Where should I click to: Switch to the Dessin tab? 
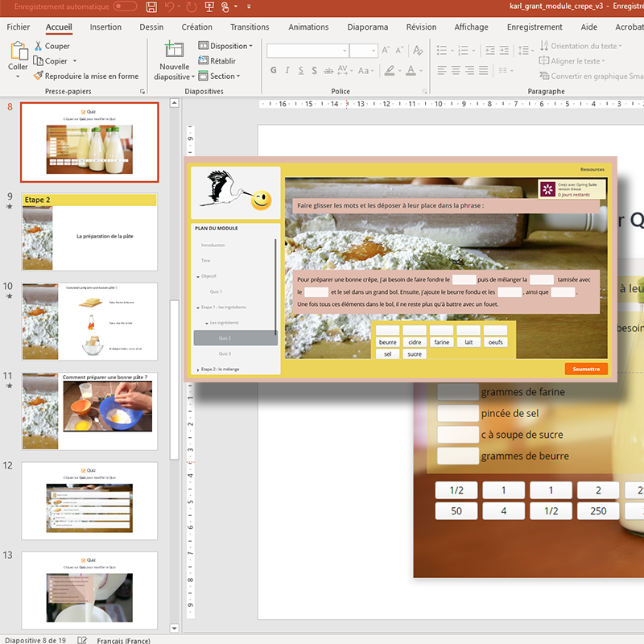tap(151, 27)
